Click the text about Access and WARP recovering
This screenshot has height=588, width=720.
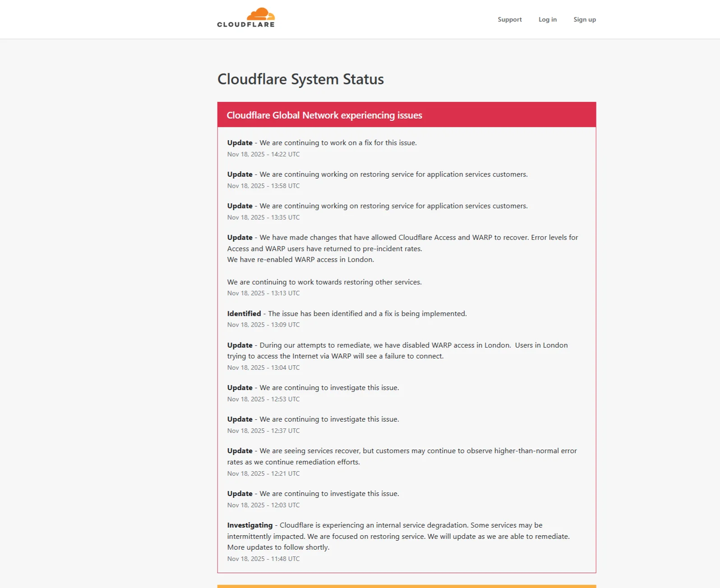pyautogui.click(x=402, y=243)
